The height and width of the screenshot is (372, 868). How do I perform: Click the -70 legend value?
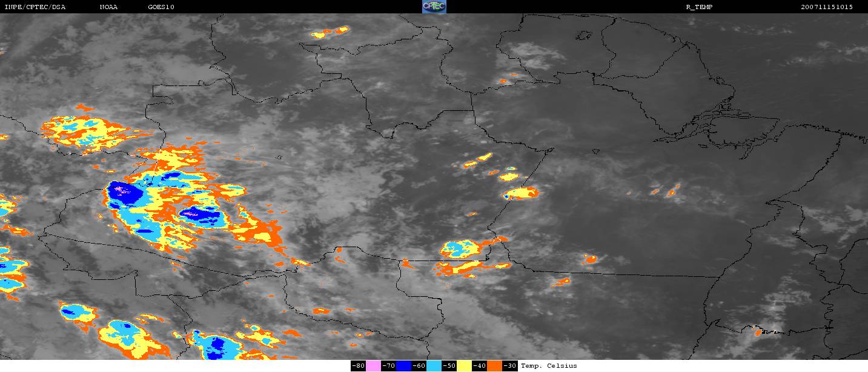pos(388,366)
